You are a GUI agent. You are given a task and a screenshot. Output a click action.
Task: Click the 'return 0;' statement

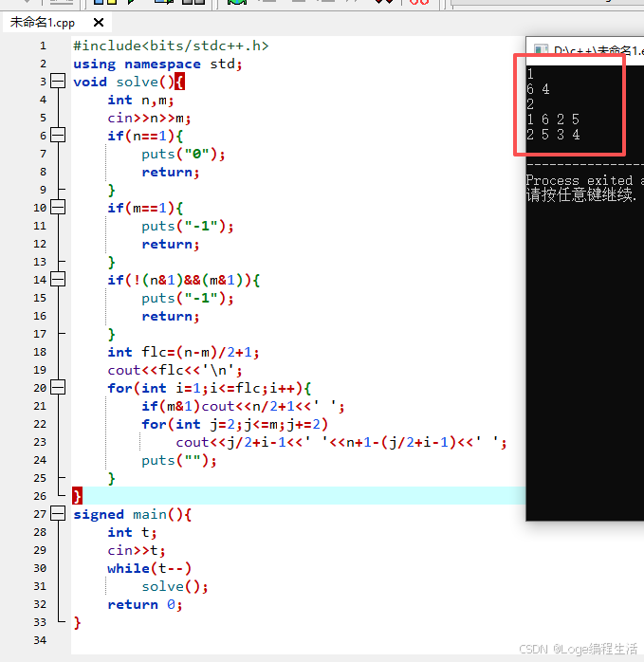point(145,604)
